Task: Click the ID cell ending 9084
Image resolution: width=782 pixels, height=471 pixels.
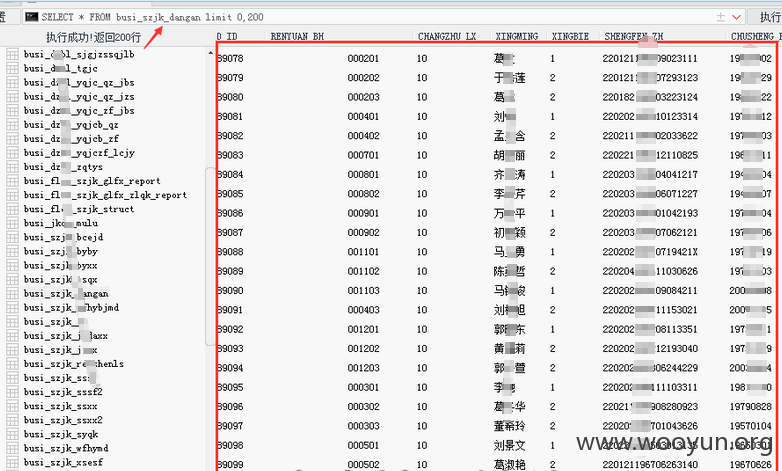Action: (230, 175)
